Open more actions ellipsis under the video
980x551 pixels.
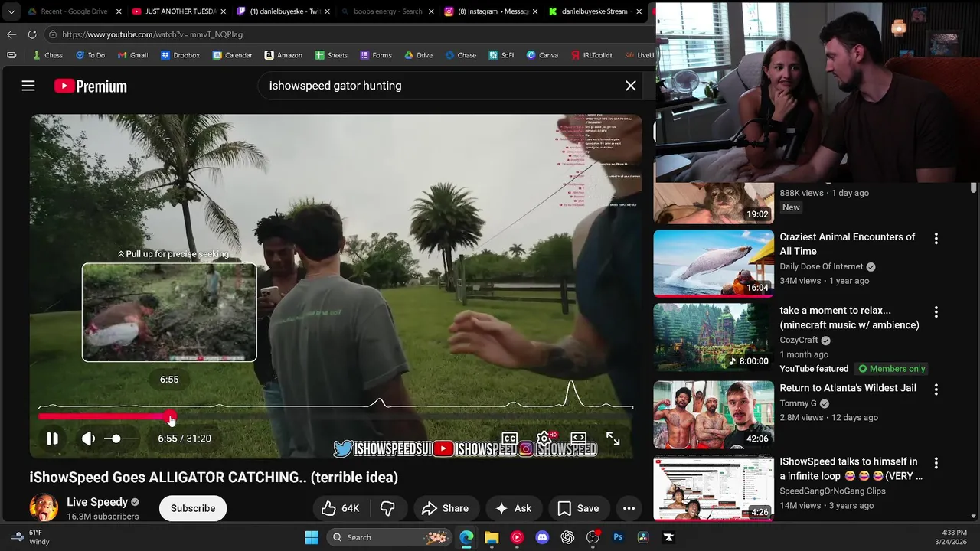[x=629, y=508]
